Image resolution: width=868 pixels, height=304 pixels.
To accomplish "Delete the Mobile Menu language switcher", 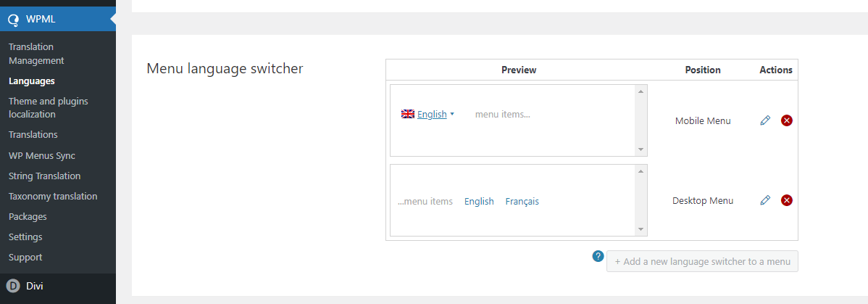I will pos(787,120).
